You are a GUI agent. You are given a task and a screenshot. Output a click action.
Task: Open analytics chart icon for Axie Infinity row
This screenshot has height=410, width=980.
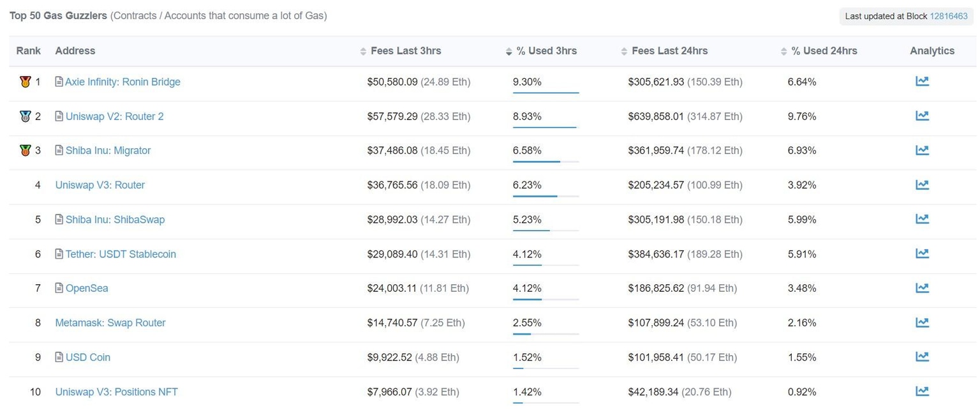pyautogui.click(x=922, y=81)
